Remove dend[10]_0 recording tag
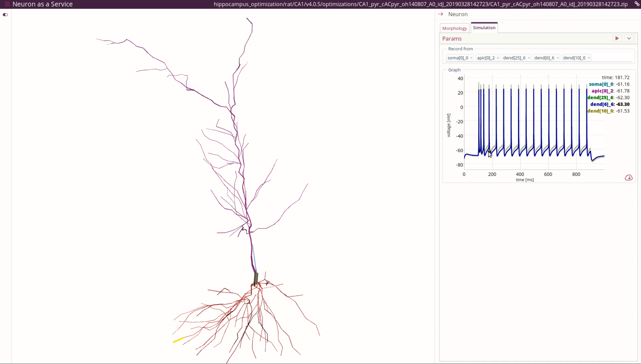The image size is (641, 364). 589,58
